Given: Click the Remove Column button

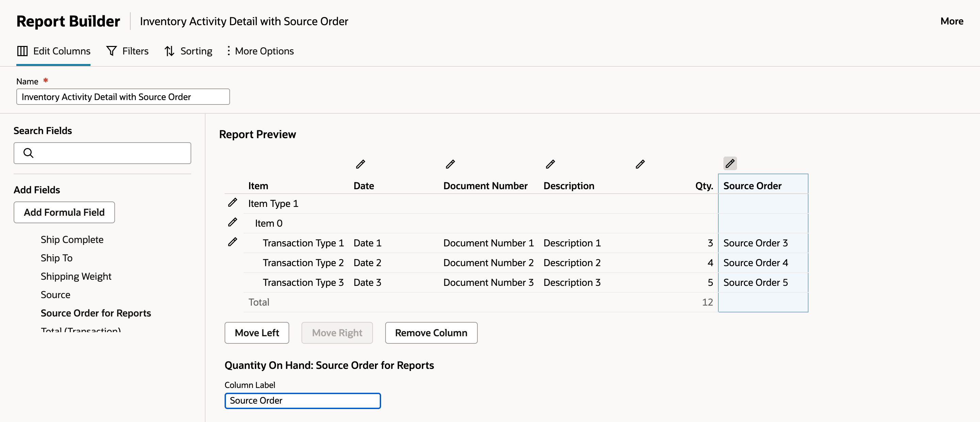Looking at the screenshot, I should 431,333.
